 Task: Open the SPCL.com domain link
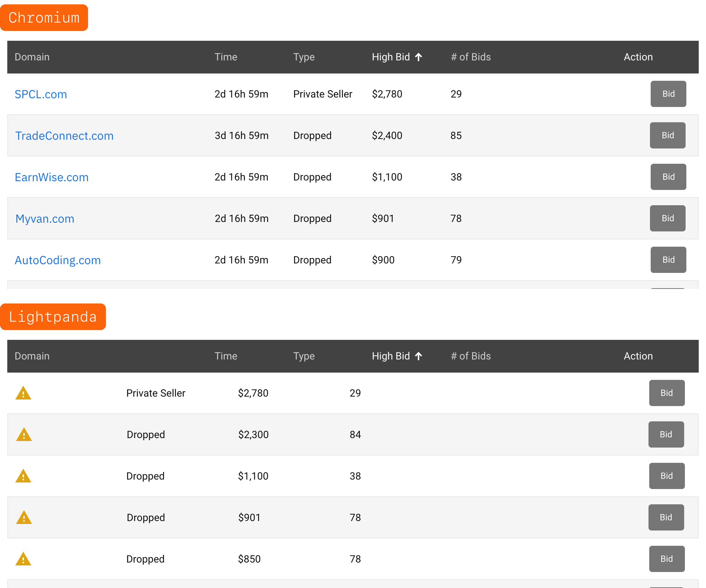point(41,94)
